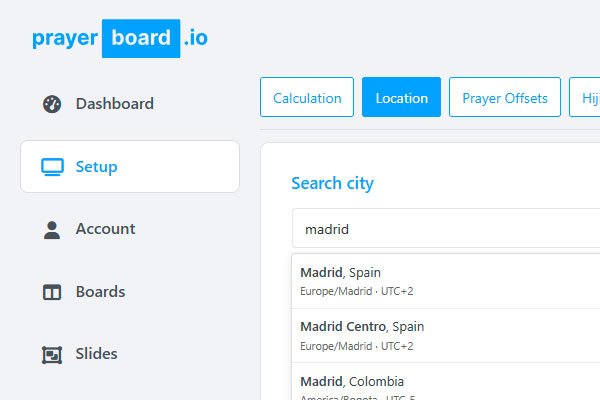Click the Account person icon
The width and height of the screenshot is (600, 400).
tap(52, 230)
